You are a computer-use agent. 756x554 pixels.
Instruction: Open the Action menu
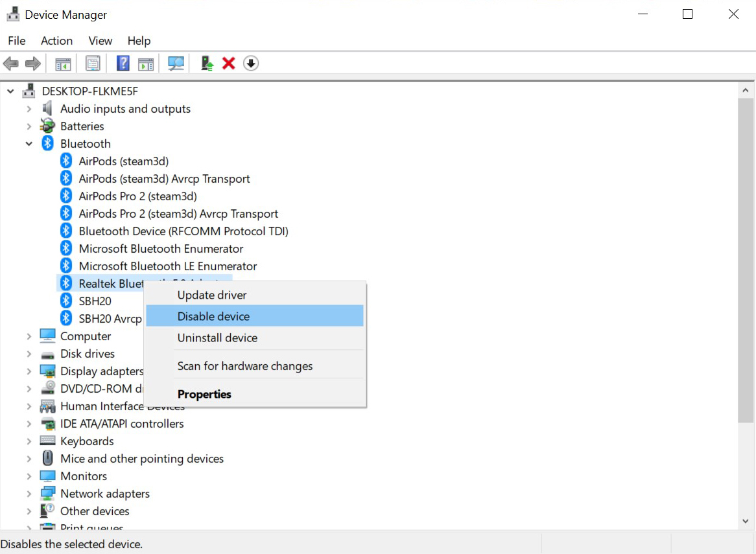point(56,41)
